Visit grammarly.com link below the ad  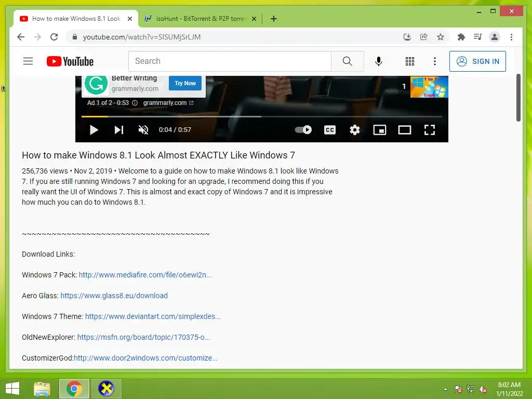coord(168,103)
